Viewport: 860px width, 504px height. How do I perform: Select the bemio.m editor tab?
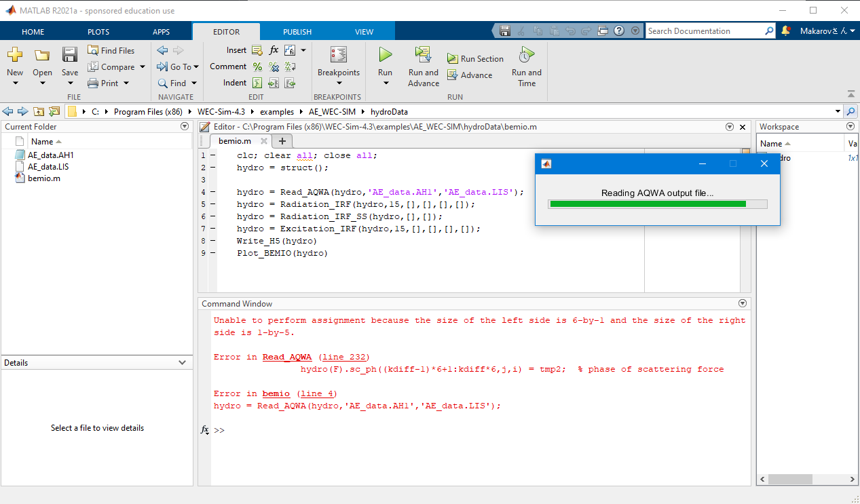(233, 141)
